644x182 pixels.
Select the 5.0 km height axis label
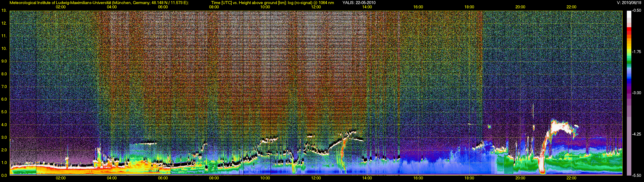[x=4, y=112]
